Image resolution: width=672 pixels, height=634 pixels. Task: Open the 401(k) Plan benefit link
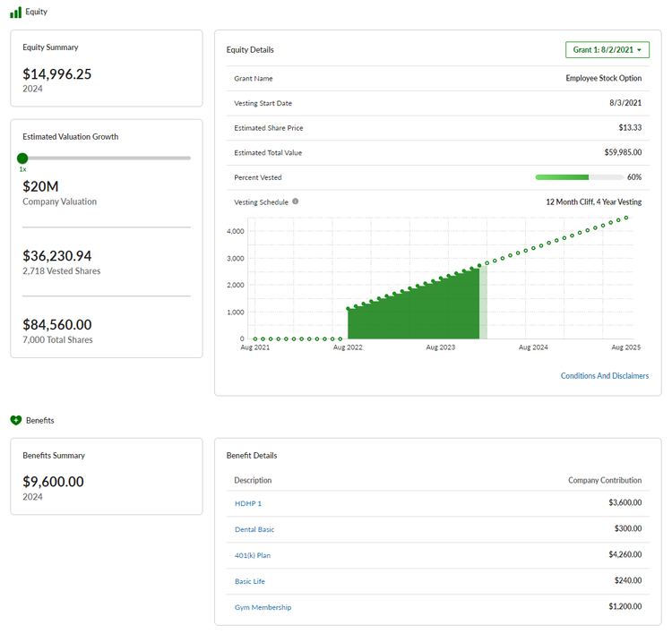coord(253,556)
